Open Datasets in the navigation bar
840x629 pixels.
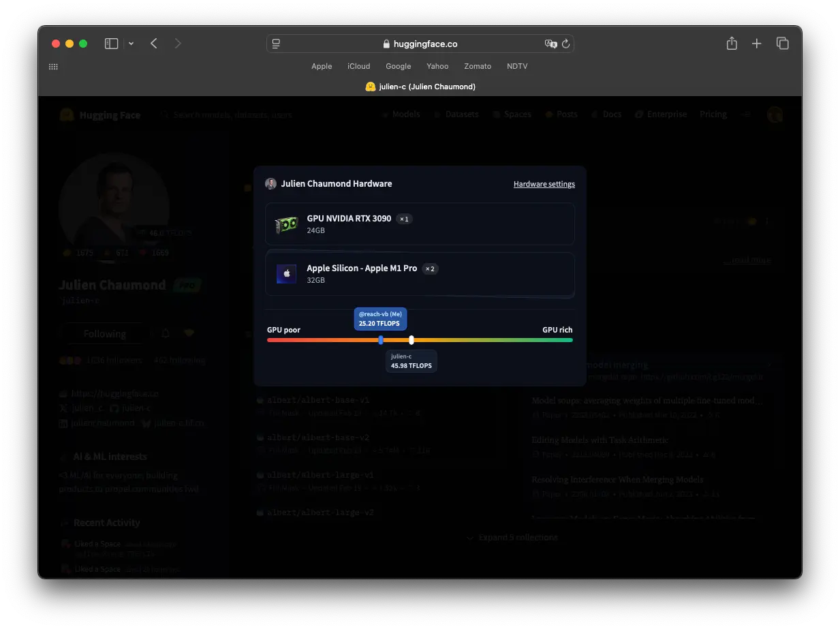click(x=456, y=114)
